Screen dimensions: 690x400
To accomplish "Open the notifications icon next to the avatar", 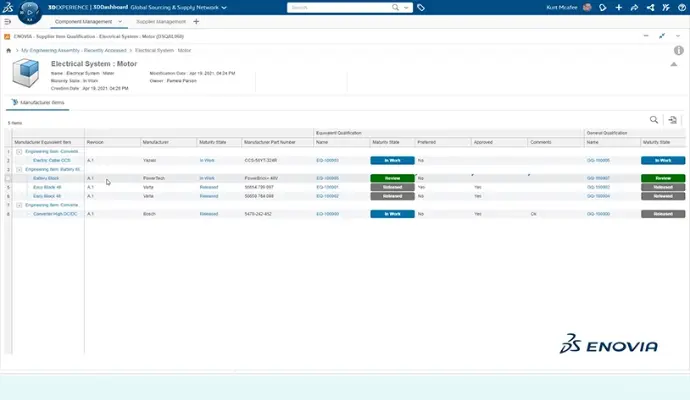I will coord(602,7).
